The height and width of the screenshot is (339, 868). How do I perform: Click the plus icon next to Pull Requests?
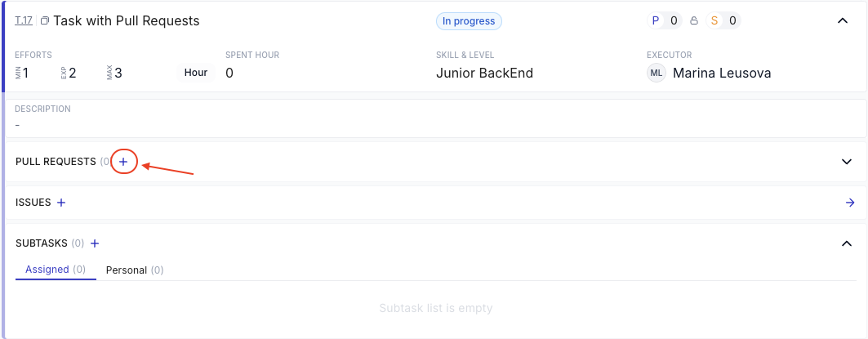[x=123, y=162]
